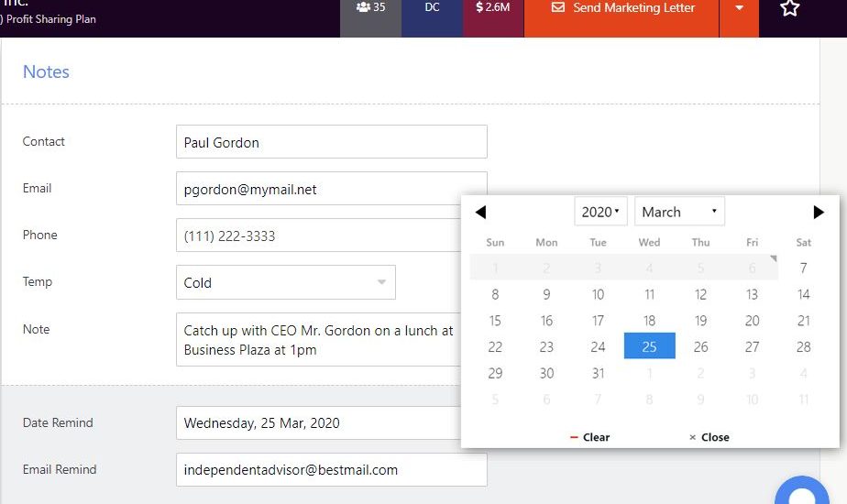Focus the Date Remind field
Image resolution: width=847 pixels, height=504 pixels.
[x=317, y=423]
